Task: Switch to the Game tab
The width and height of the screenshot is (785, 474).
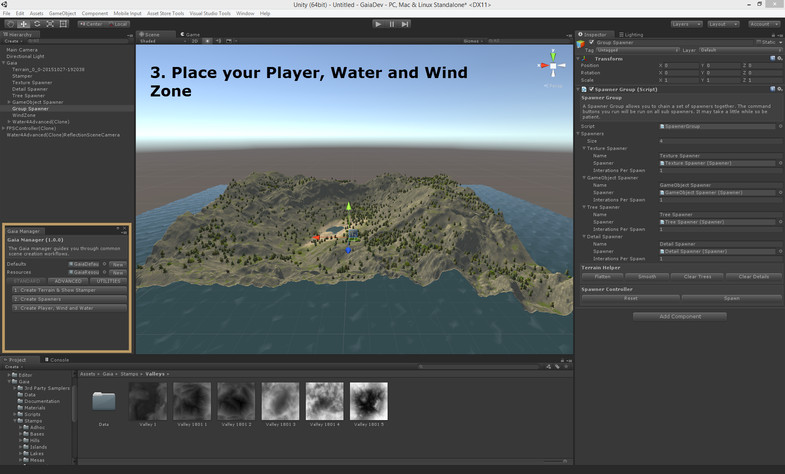Action: [190, 35]
